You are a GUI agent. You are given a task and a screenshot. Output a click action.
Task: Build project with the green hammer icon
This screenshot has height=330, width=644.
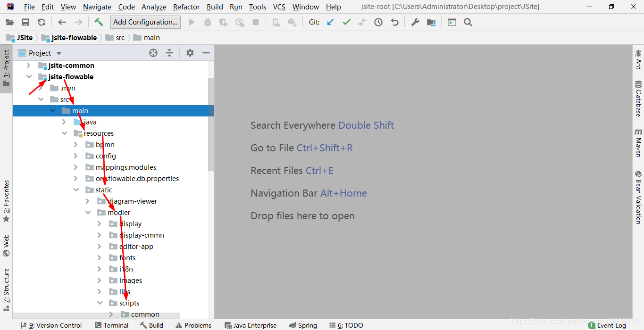point(99,22)
